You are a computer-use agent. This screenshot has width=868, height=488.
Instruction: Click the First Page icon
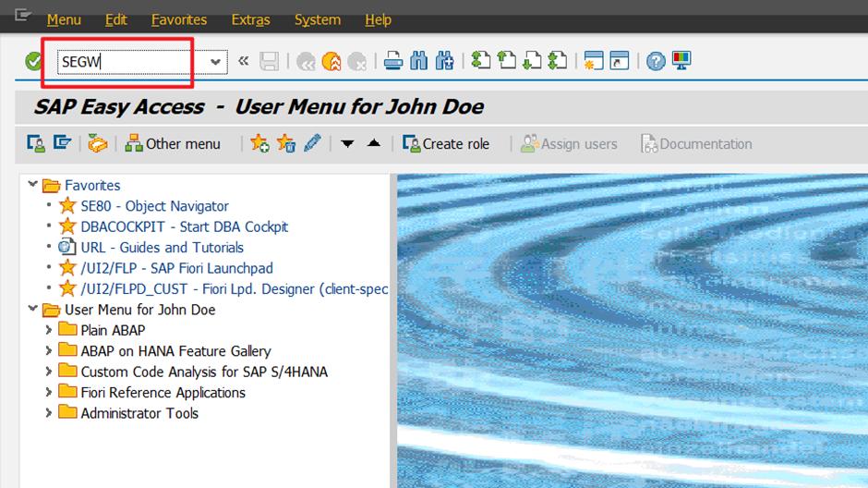480,60
